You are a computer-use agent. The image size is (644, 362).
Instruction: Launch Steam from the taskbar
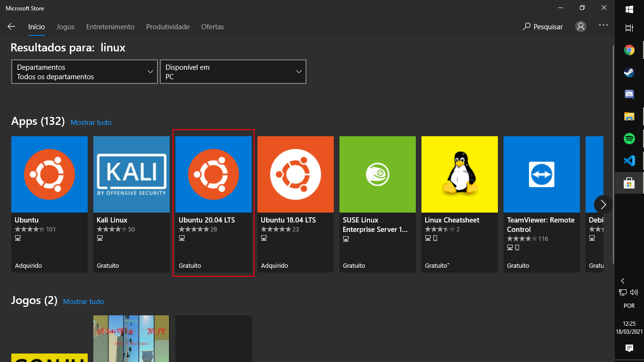(x=629, y=72)
